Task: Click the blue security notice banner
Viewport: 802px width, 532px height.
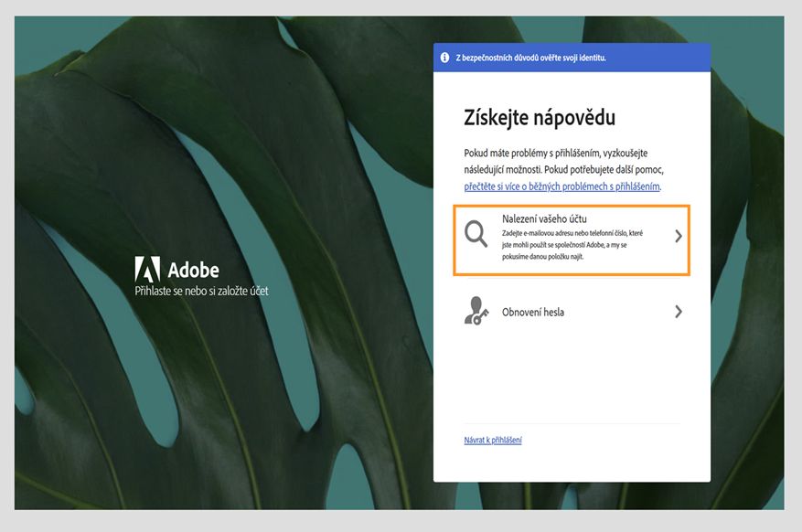Action: (572, 57)
